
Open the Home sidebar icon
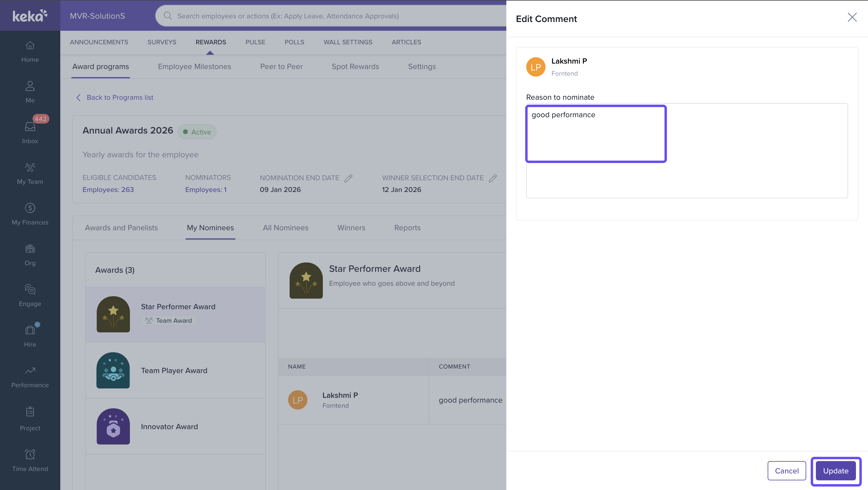click(x=30, y=46)
